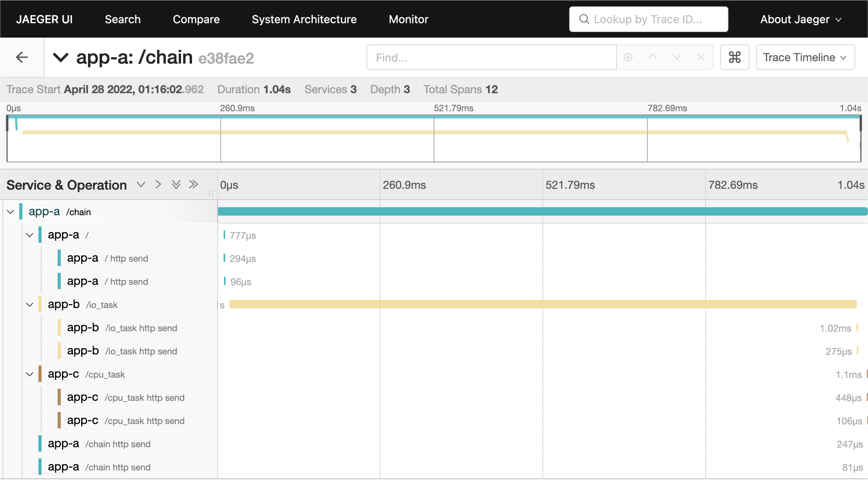Click the Jaeger graph/DAG view icon
The image size is (868, 480).
736,57
